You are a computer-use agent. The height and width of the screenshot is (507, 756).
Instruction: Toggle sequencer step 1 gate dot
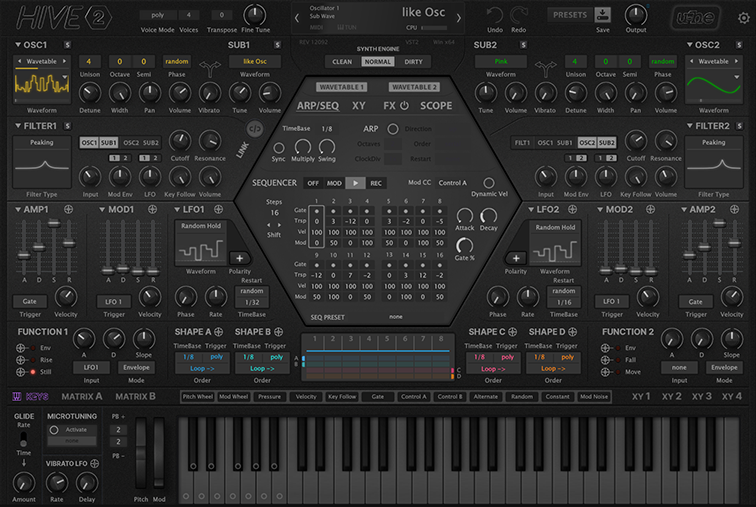(317, 211)
